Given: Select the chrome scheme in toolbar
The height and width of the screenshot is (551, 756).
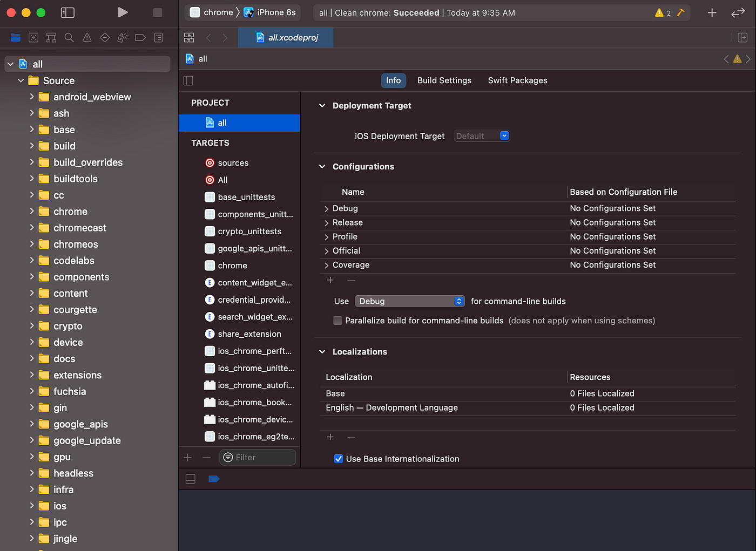Looking at the screenshot, I should tap(212, 12).
